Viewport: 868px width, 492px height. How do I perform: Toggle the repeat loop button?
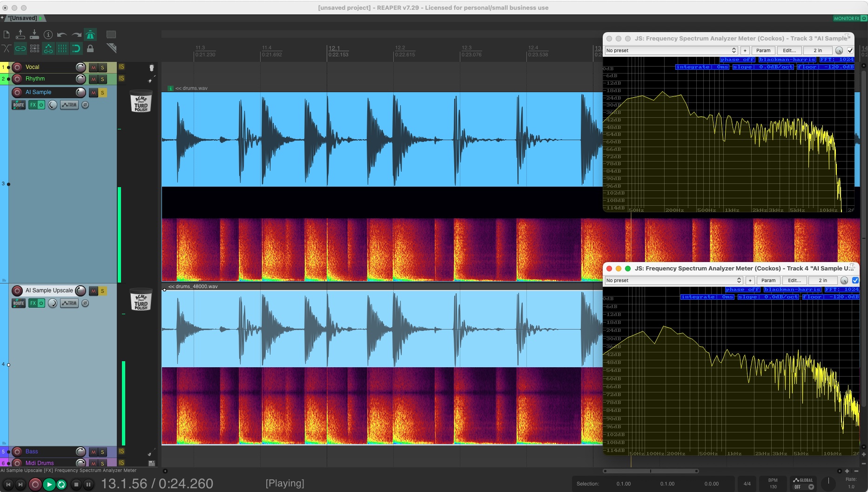click(x=61, y=485)
